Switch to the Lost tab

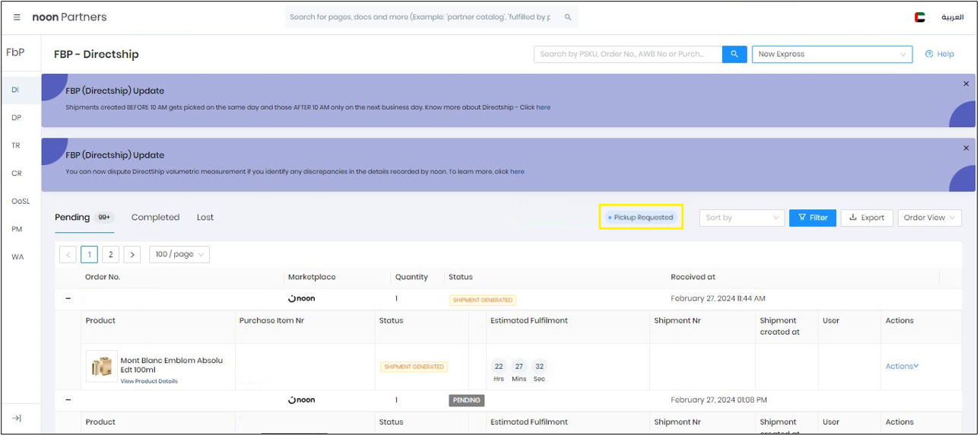(x=205, y=217)
